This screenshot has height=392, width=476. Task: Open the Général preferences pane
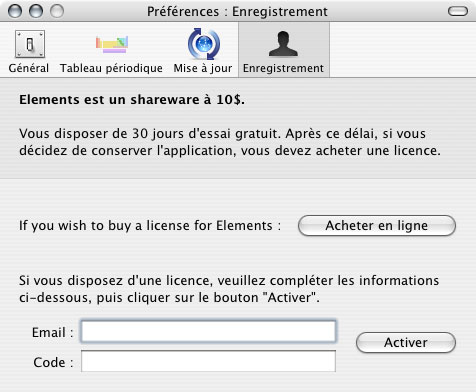(29, 52)
